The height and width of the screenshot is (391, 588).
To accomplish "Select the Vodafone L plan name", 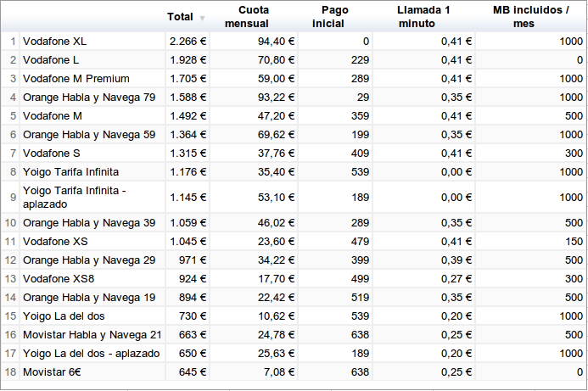I will coord(51,60).
